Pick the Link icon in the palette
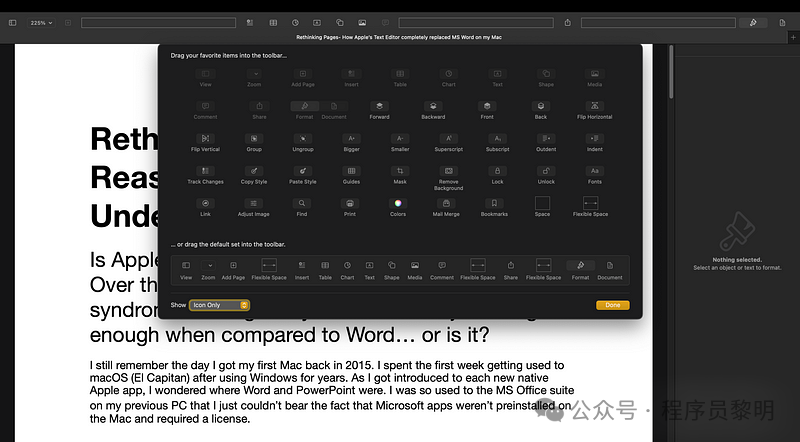 (x=205, y=203)
